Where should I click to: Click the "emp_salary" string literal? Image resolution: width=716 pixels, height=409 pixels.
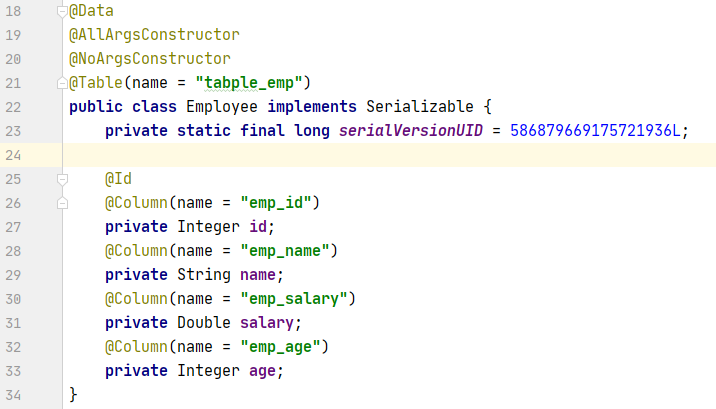pos(294,299)
